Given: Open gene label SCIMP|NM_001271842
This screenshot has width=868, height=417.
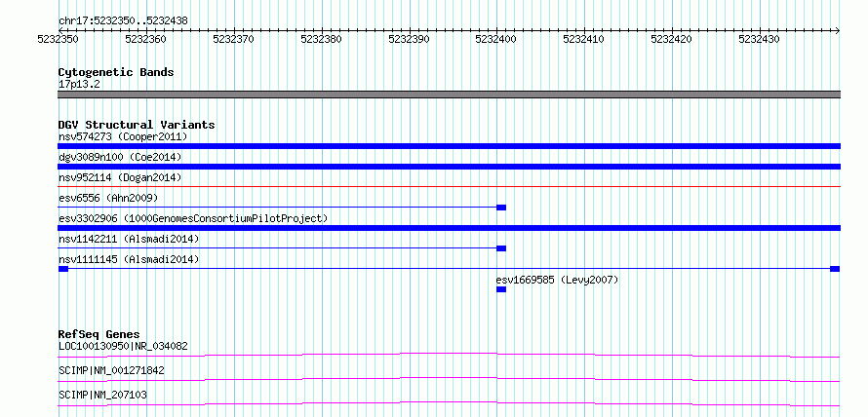Looking at the screenshot, I should click(x=111, y=370).
